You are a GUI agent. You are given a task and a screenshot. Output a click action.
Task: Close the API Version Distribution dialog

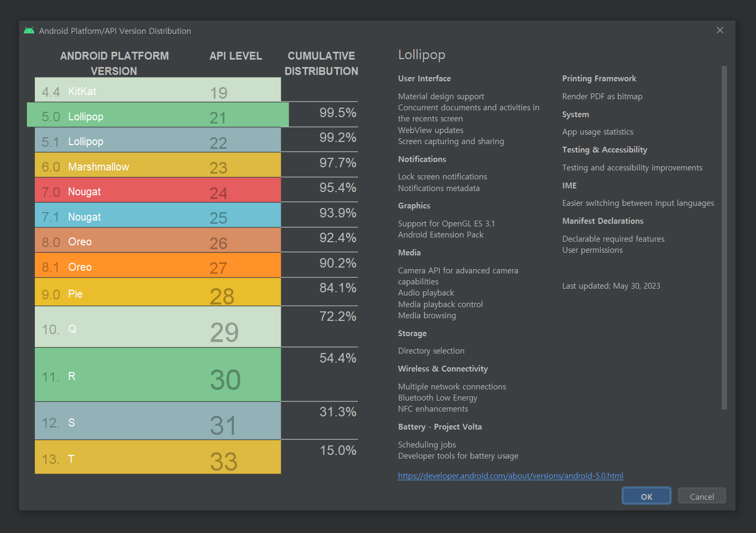coord(720,30)
